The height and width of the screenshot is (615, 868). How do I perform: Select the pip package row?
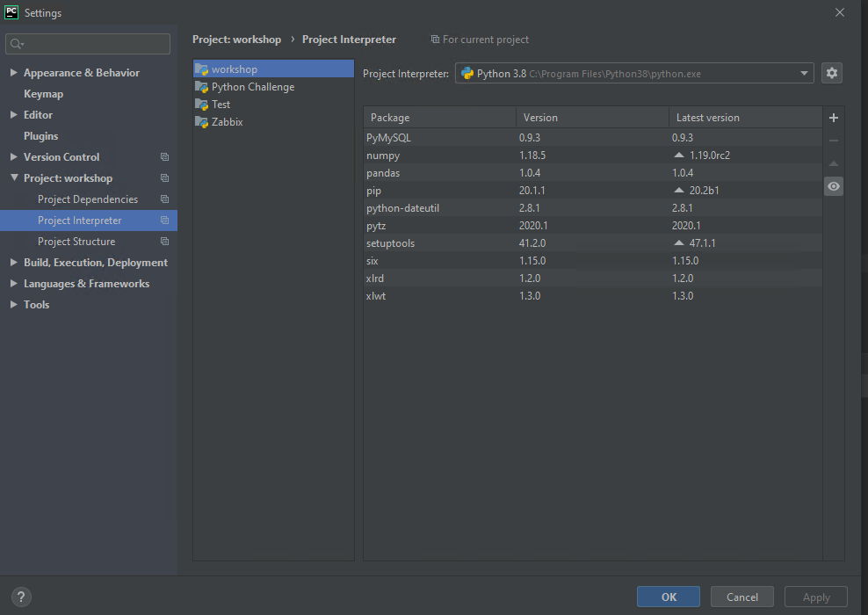click(x=592, y=191)
